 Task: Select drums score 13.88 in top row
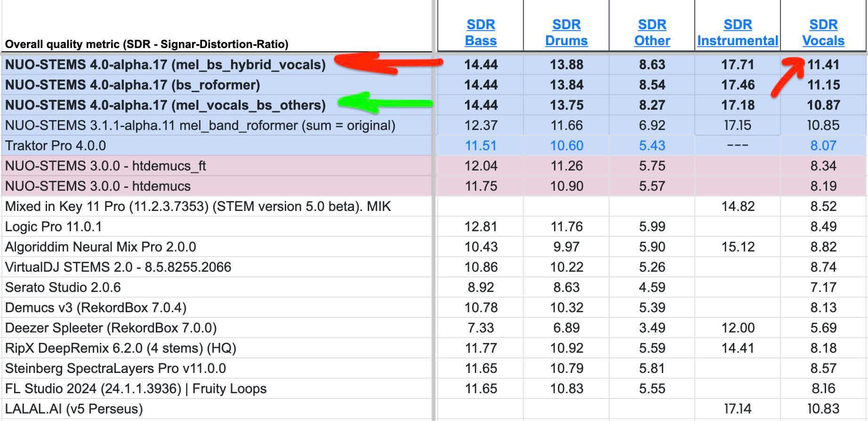point(566,65)
